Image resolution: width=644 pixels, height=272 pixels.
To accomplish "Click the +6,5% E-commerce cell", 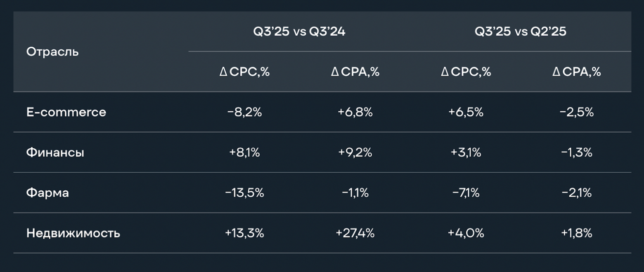I will 466,112.
